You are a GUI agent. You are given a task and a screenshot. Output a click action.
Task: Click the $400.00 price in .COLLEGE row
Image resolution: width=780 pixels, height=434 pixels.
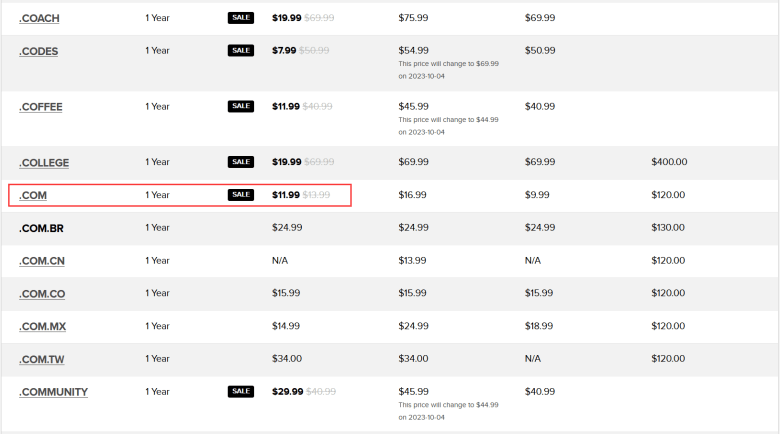(x=668, y=162)
